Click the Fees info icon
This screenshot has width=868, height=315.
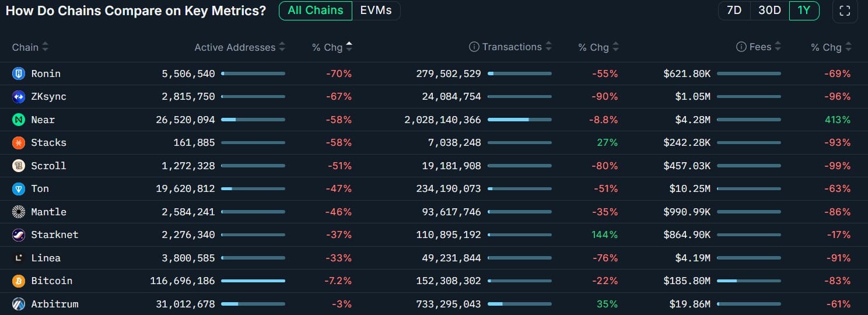pos(741,47)
